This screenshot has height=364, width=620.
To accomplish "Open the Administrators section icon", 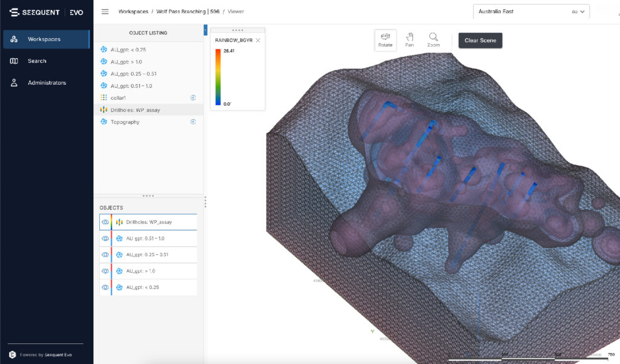I will [x=13, y=83].
